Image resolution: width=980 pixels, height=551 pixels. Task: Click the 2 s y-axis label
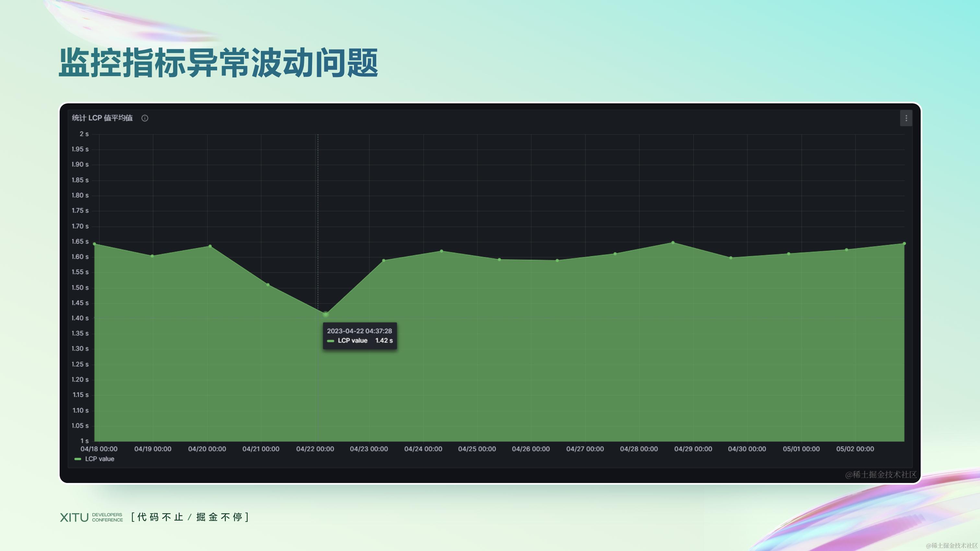84,134
